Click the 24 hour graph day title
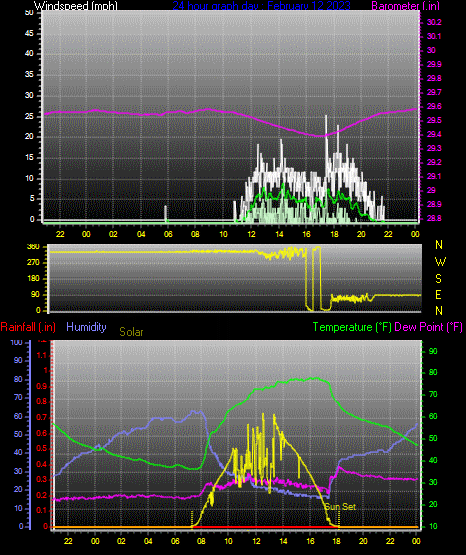This screenshot has width=466, height=555. pos(261,6)
